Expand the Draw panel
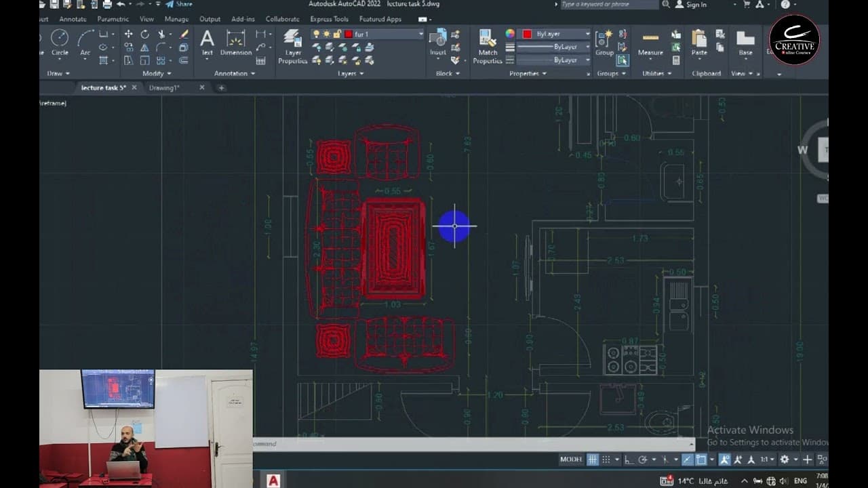 (x=58, y=73)
